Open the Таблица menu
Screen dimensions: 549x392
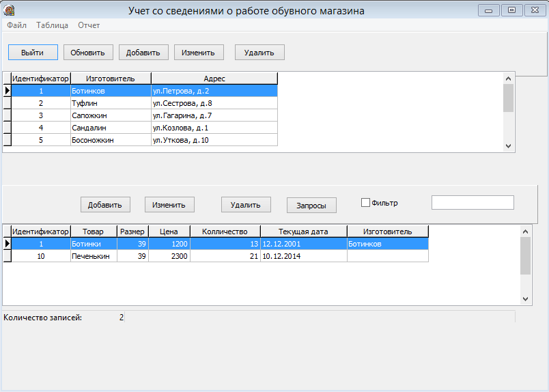(52, 25)
